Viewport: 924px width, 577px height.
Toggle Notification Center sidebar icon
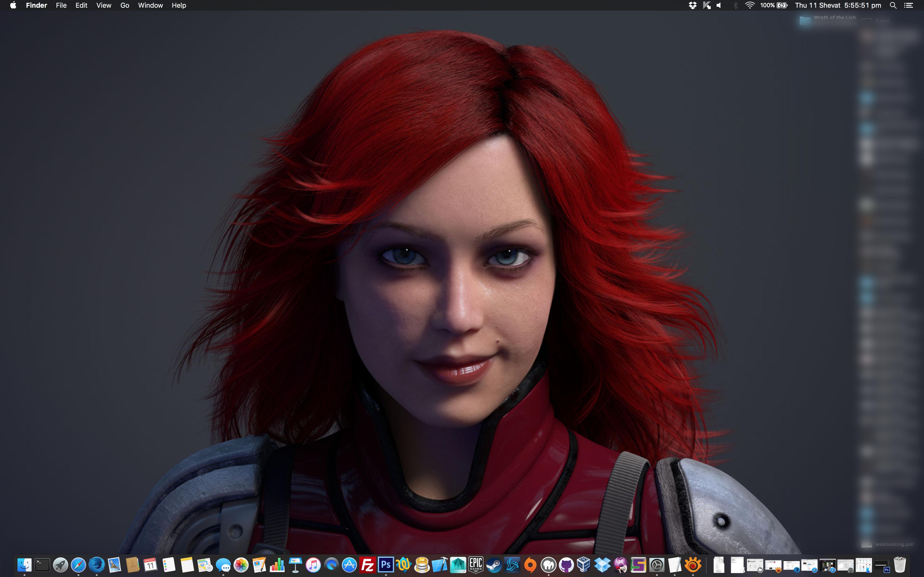pos(908,5)
